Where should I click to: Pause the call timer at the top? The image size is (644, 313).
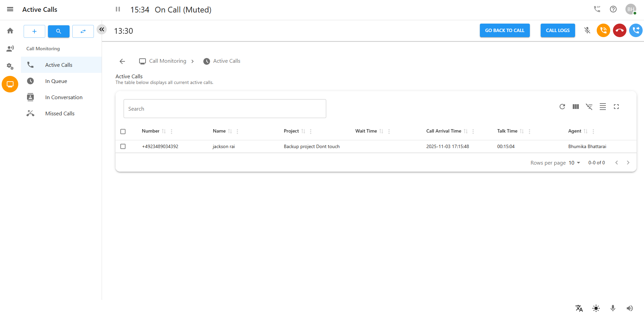point(118,9)
